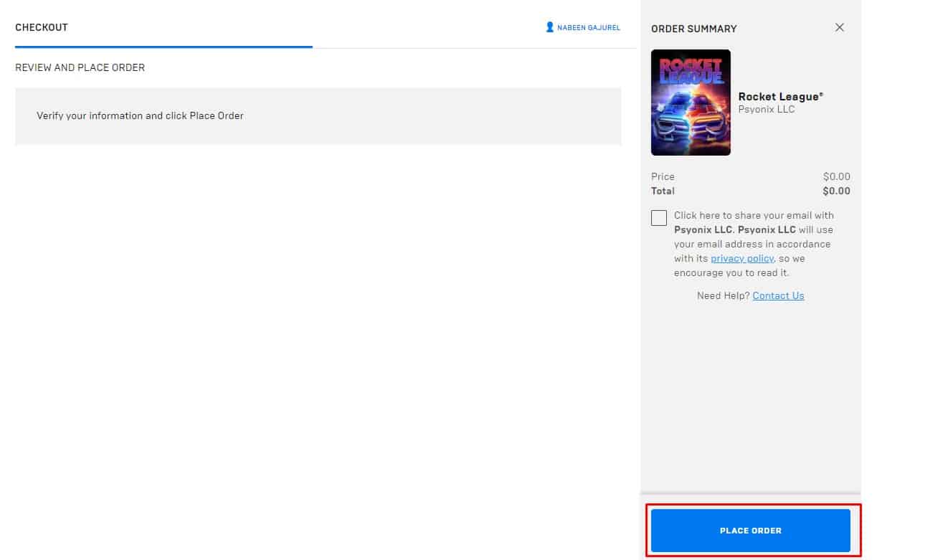Click the Rocket League cover thumbnail
Viewport: 948px width, 560px height.
[x=691, y=103]
